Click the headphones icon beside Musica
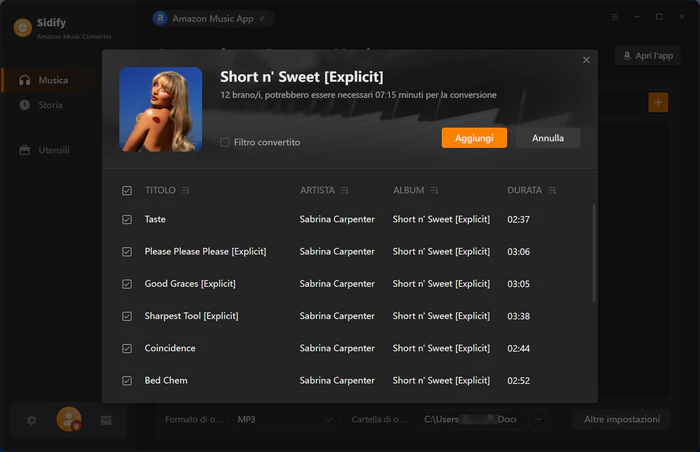This screenshot has height=452, width=700. click(x=25, y=80)
